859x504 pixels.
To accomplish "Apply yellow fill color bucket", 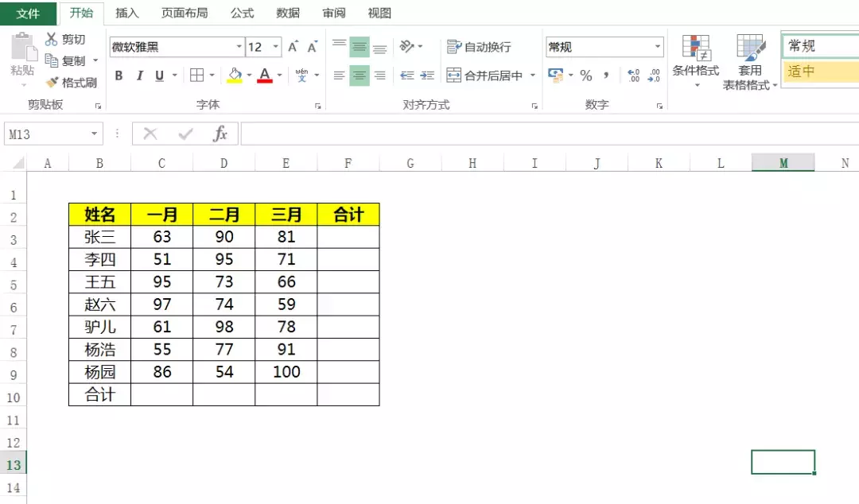I will coord(235,75).
